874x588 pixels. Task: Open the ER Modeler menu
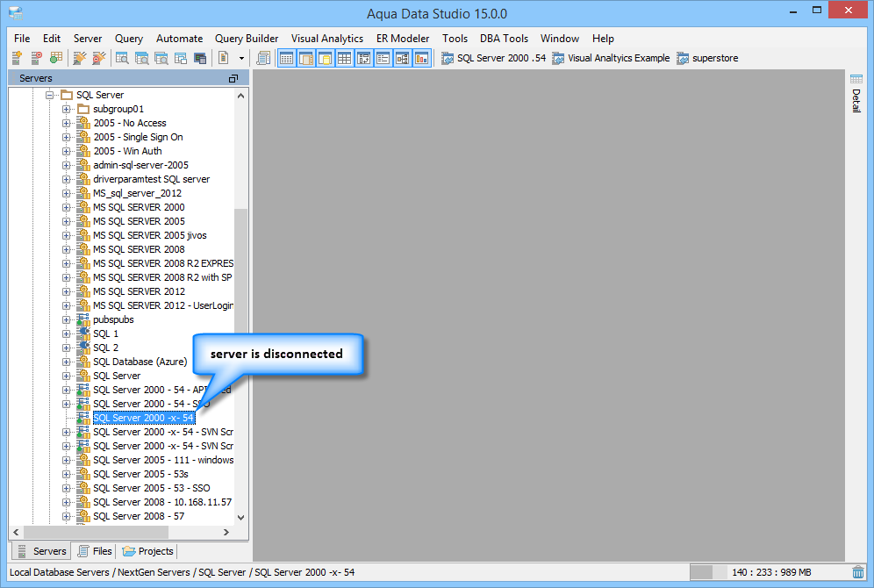(403, 39)
